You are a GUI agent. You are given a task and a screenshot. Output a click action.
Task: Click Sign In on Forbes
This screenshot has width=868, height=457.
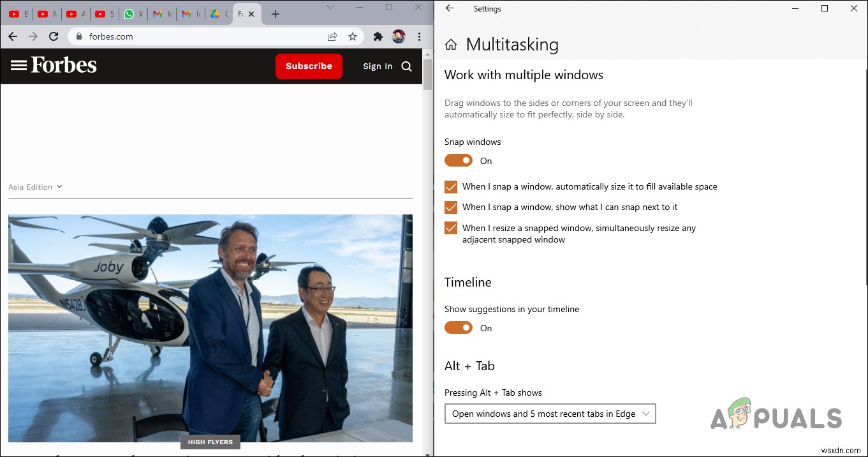pos(378,66)
